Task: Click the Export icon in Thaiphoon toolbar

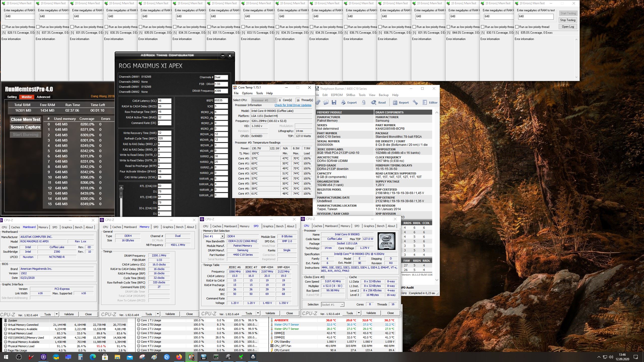Action: (x=349, y=102)
